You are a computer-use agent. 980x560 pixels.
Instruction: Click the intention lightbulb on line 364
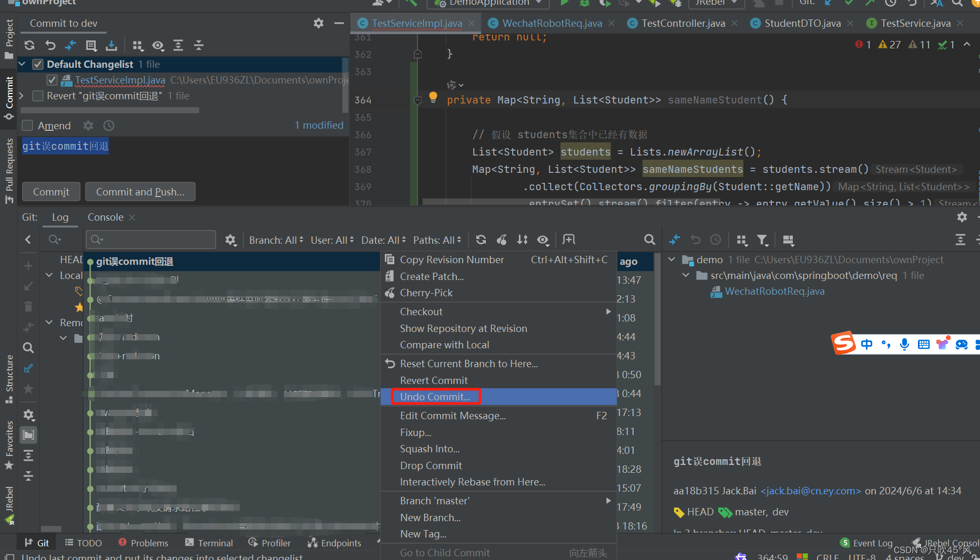433,97
